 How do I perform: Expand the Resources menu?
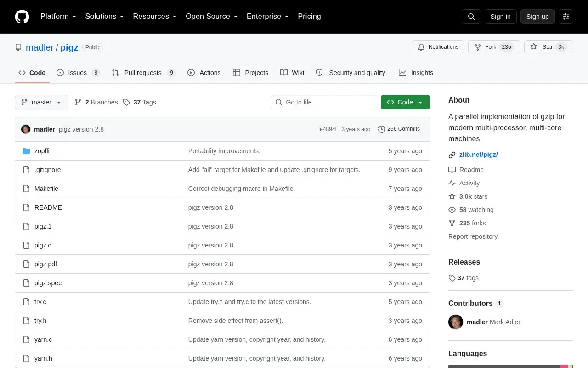(155, 17)
